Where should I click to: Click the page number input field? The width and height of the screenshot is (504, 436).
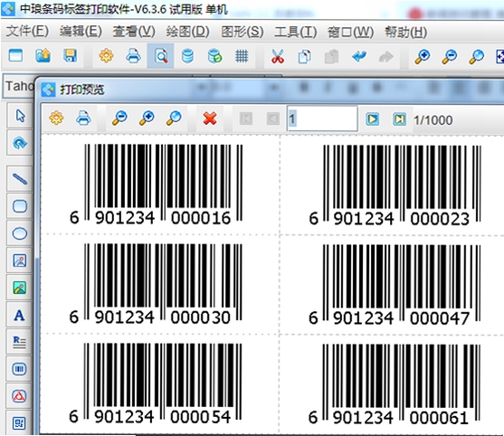[322, 118]
